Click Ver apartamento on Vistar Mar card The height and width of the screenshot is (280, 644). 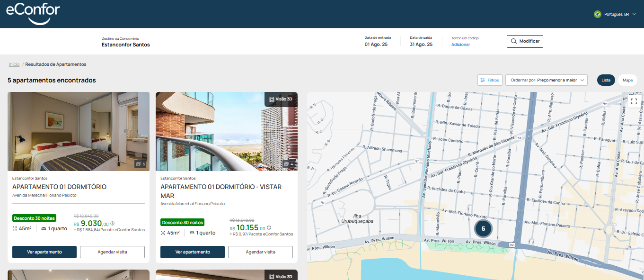(x=193, y=252)
